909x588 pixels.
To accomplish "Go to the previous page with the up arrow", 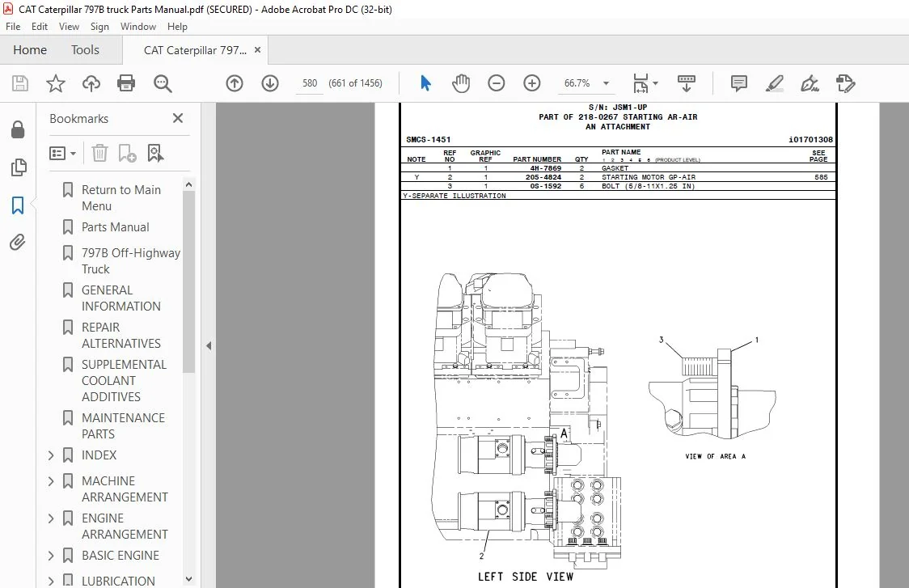I will click(235, 83).
